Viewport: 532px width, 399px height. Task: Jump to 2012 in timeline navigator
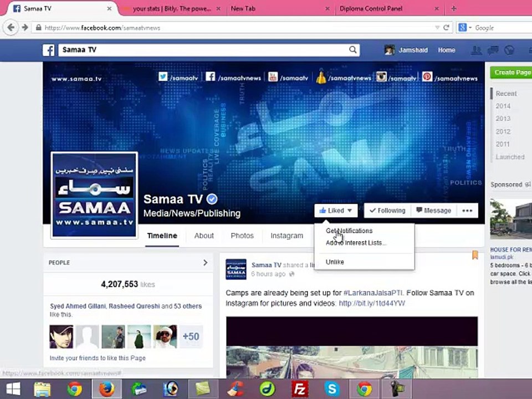pos(503,132)
